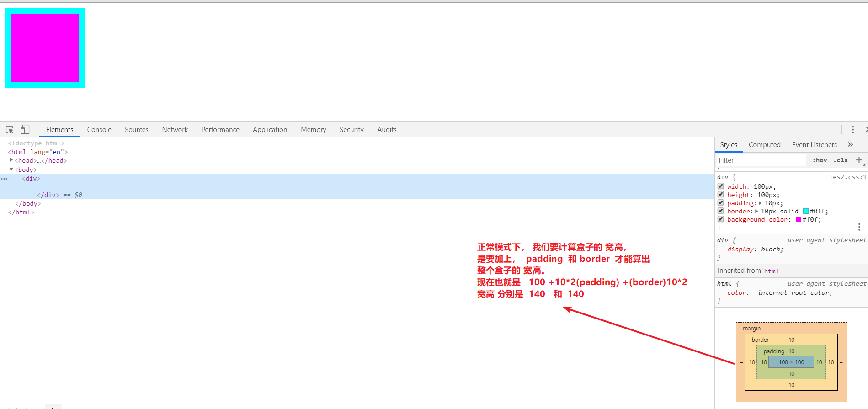Open the Sources tab

[x=137, y=130]
